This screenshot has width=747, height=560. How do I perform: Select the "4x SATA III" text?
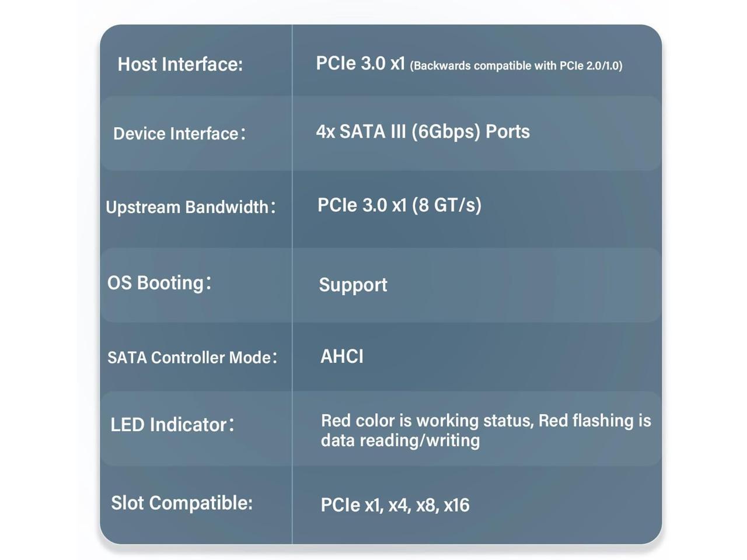[361, 132]
